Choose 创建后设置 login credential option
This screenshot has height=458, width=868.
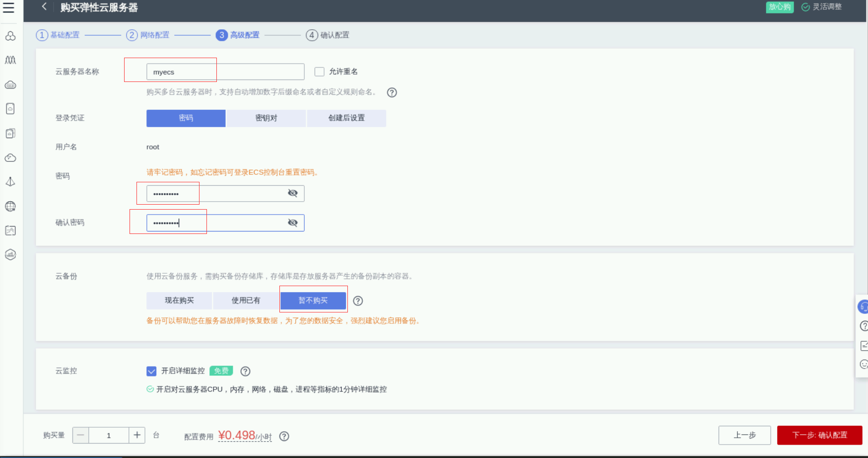(346, 118)
